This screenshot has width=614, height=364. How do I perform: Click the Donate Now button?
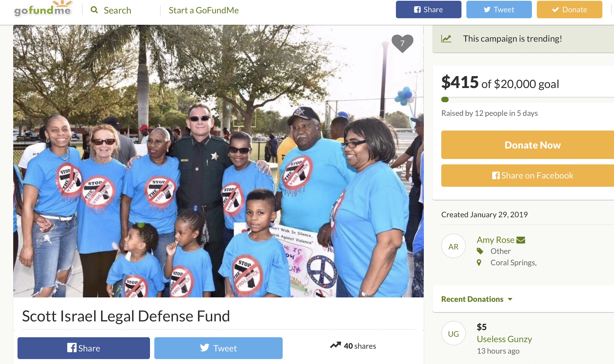coord(527,145)
